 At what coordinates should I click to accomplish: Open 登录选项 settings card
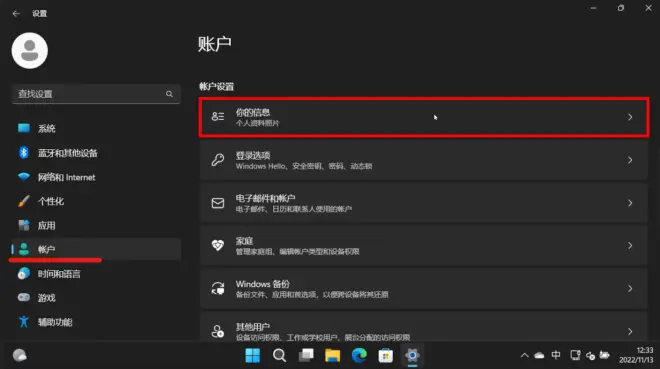tap(424, 160)
